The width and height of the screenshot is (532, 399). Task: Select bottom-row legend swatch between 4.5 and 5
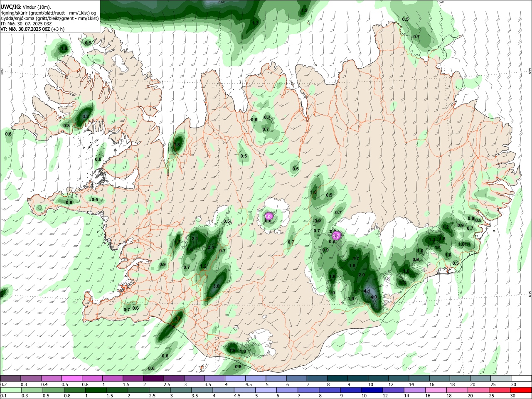tap(245, 390)
